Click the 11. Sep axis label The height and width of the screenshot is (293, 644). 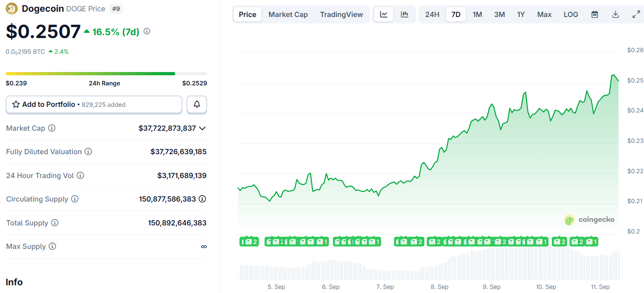tap(600, 287)
